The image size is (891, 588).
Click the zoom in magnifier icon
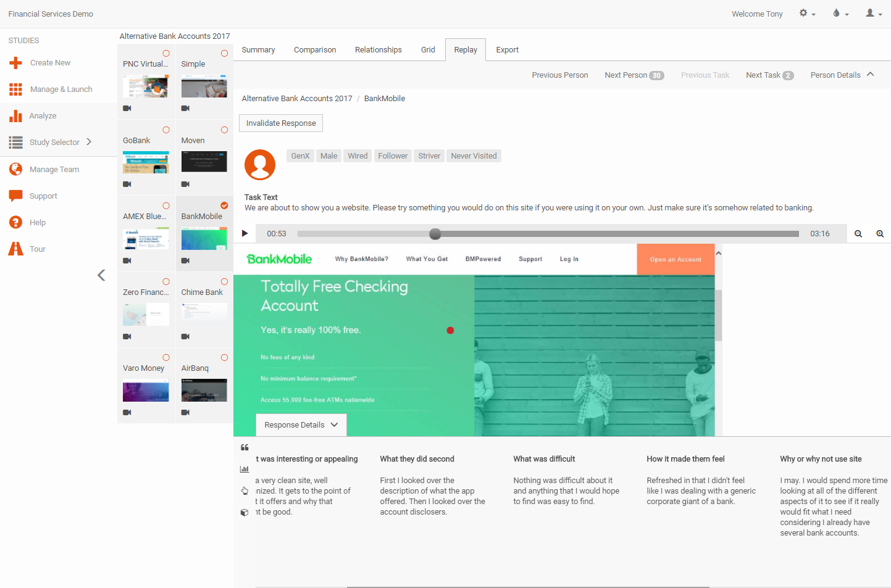880,234
